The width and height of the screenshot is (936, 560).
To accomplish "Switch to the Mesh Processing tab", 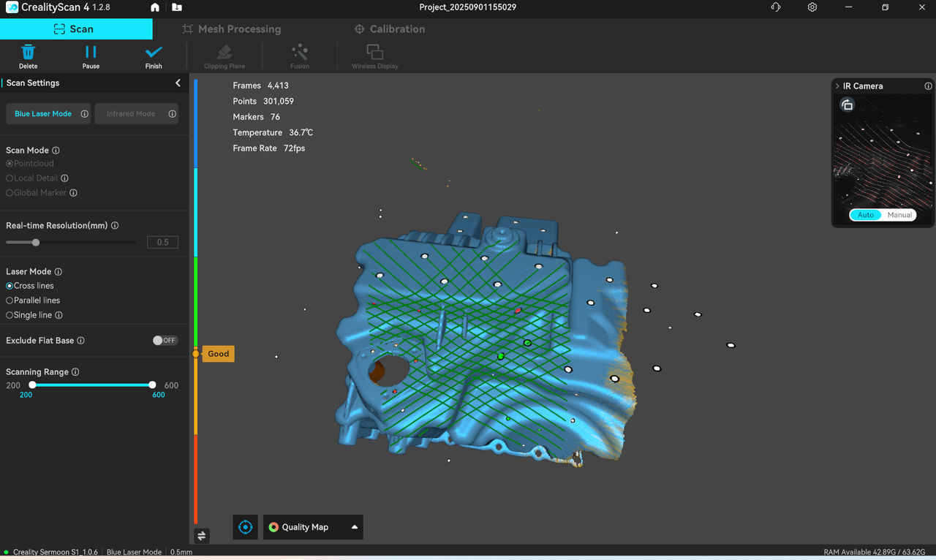I will click(x=231, y=29).
